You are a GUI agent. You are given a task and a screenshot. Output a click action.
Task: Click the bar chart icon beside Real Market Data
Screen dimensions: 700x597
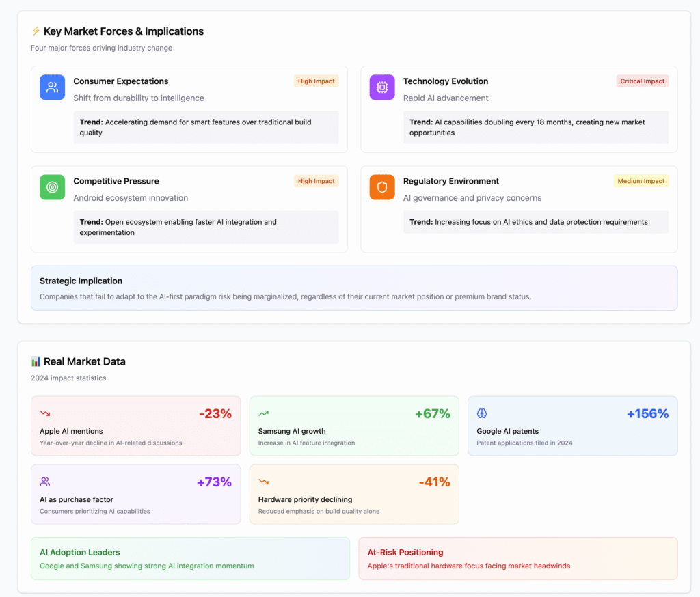(36, 361)
